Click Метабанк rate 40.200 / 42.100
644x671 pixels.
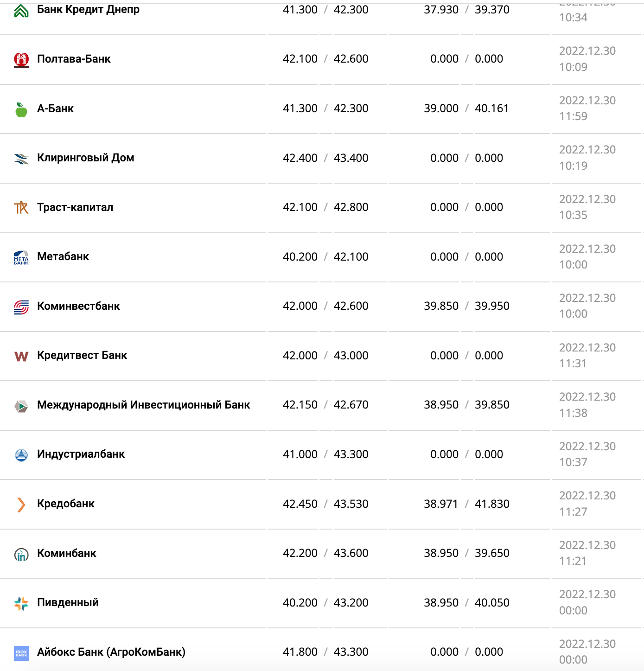325,257
